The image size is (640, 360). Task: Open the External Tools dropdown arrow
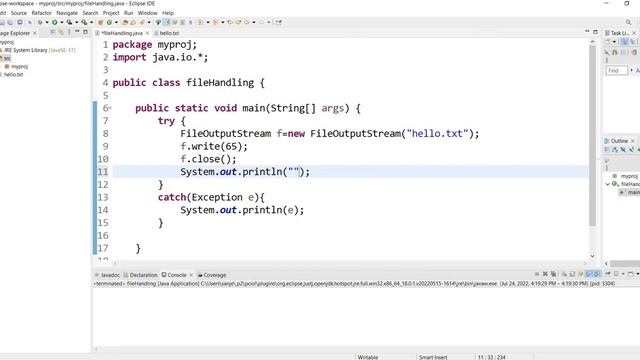[91, 22]
